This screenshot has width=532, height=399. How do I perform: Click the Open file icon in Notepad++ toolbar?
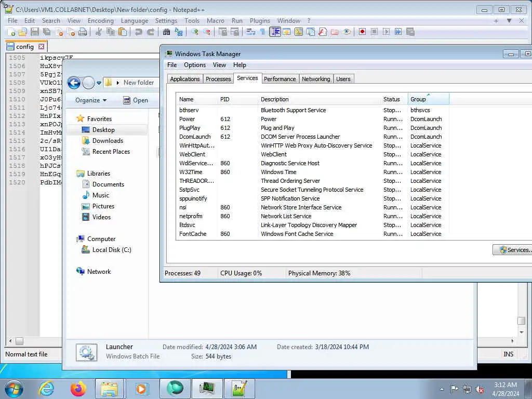pos(23,32)
